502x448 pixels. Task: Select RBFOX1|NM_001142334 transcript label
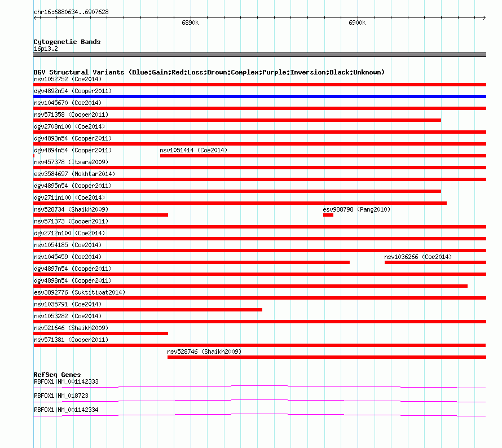pyautogui.click(x=66, y=410)
